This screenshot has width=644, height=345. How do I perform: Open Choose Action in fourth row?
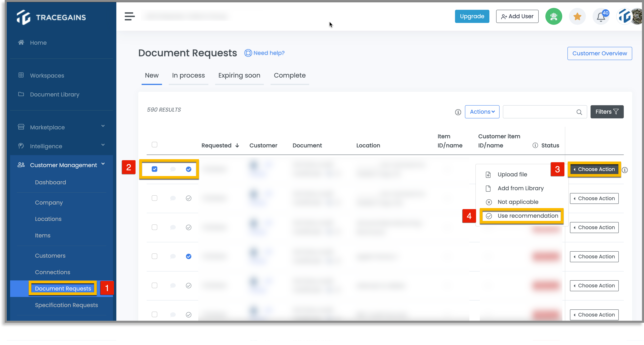594,256
